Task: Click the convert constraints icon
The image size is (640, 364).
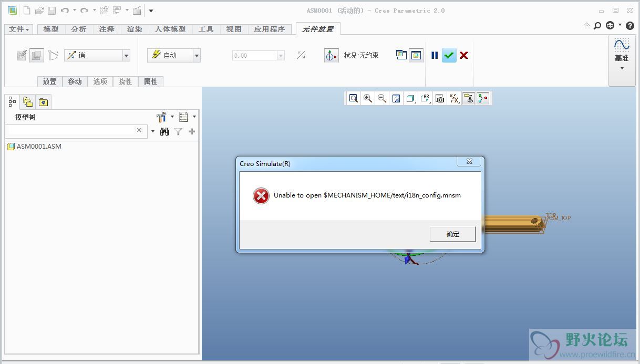Action: pyautogui.click(x=53, y=55)
